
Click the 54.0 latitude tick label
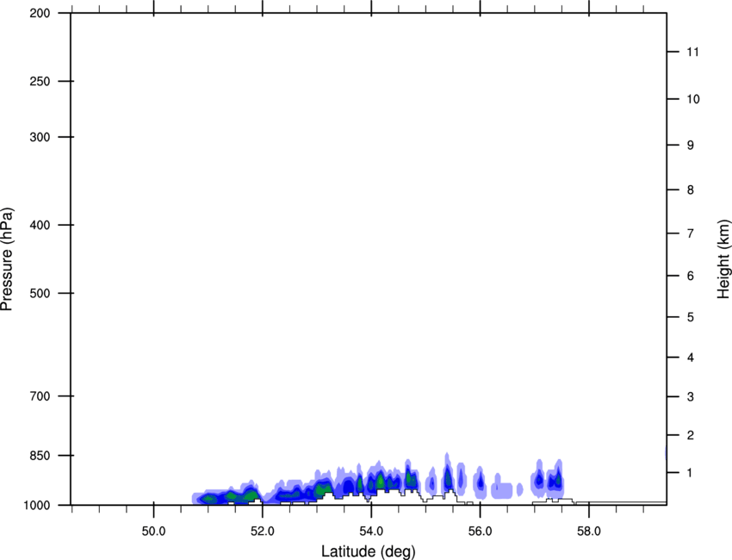(372, 532)
